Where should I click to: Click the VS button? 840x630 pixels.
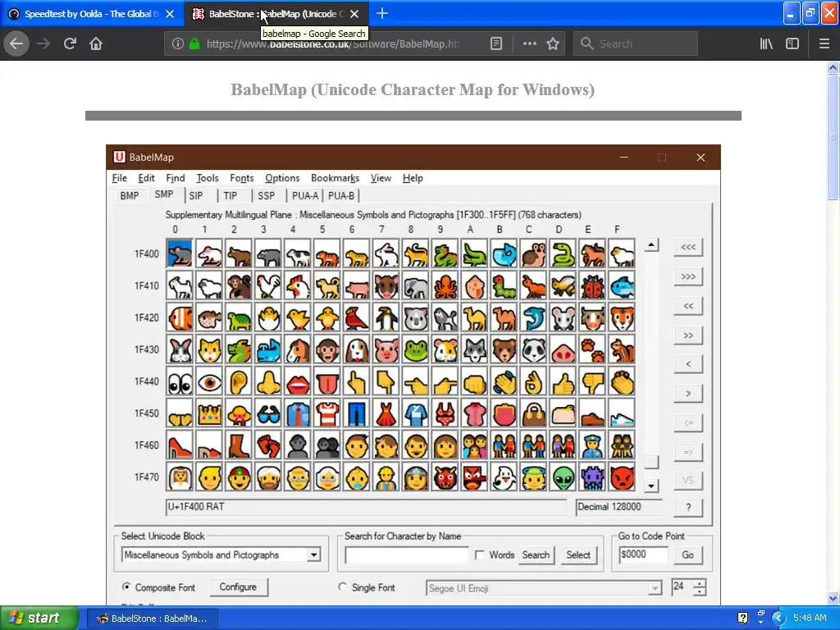click(688, 480)
